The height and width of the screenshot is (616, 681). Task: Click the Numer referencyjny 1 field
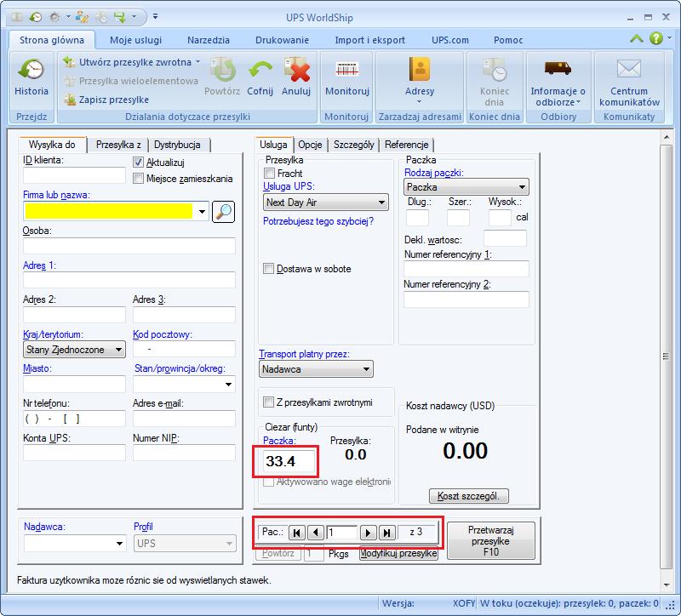(466, 269)
